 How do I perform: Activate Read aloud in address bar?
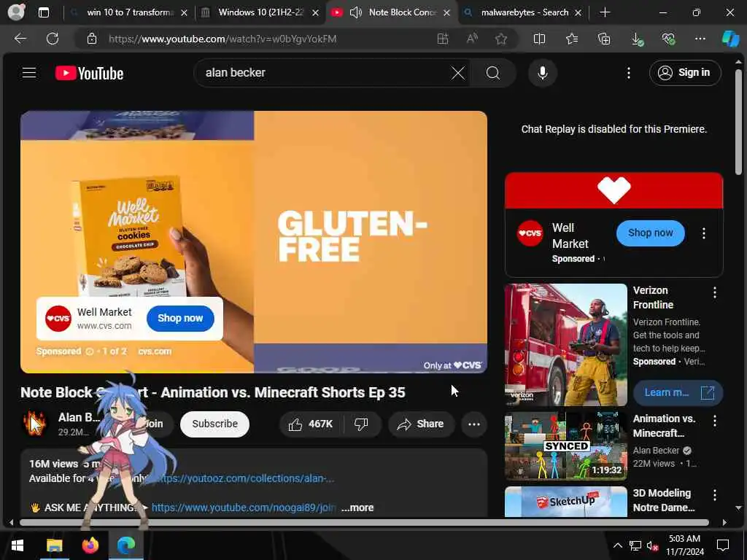pyautogui.click(x=472, y=39)
